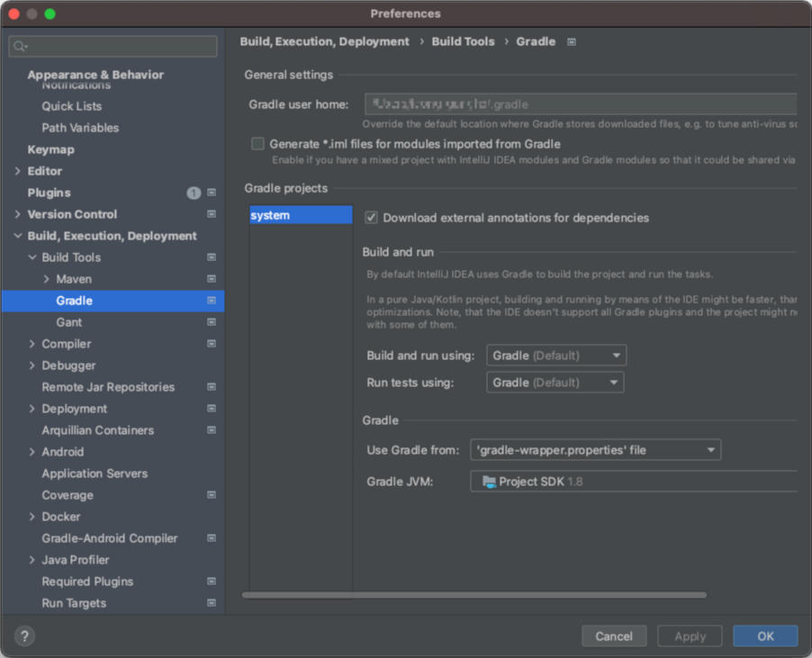Expand the Docker node
812x658 pixels.
[32, 517]
